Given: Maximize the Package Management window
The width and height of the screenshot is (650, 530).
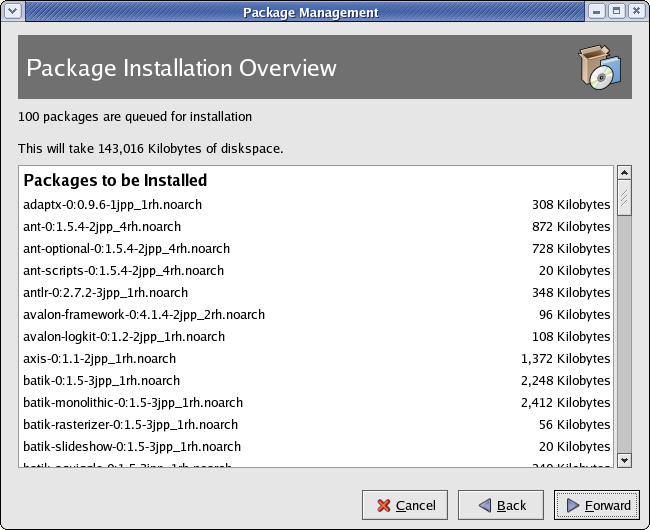Looking at the screenshot, I should click(616, 12).
